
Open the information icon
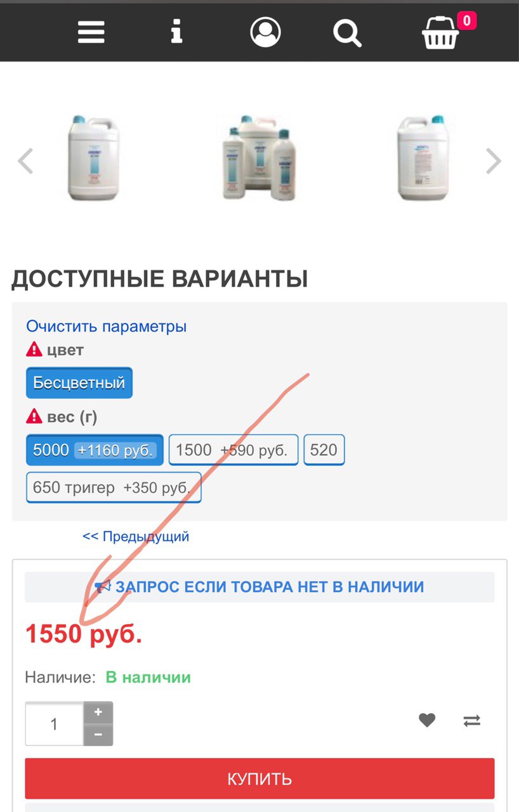point(177,31)
